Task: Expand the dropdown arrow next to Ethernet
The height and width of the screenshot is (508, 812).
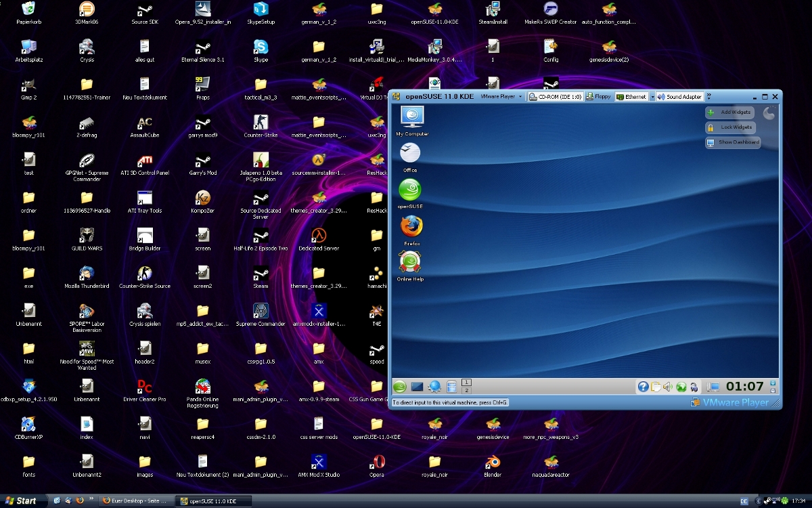Action: (653, 97)
